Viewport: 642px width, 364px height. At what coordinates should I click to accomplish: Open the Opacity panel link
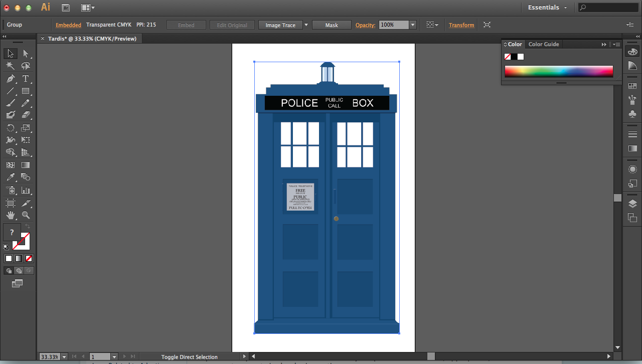click(x=365, y=25)
